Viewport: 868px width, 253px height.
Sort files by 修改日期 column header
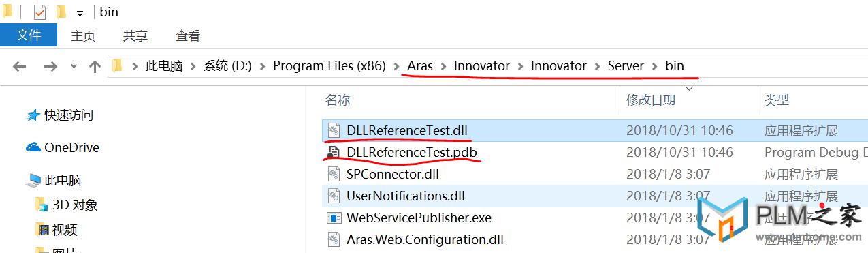(651, 100)
